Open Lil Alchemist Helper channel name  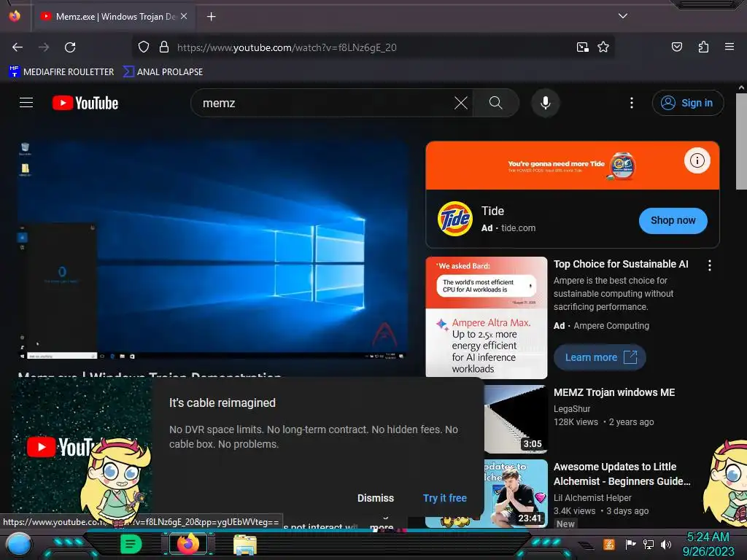click(x=592, y=497)
